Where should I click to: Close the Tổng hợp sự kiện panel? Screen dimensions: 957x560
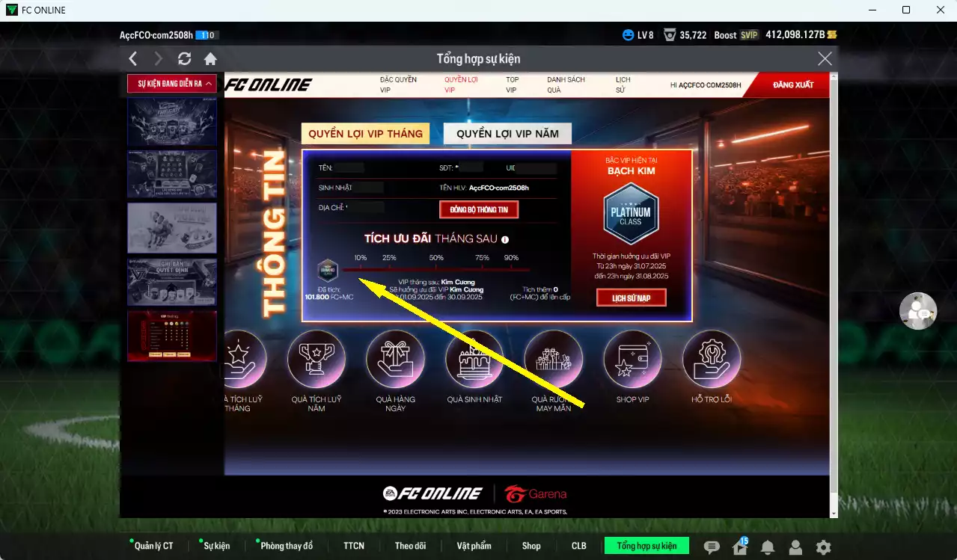point(825,58)
